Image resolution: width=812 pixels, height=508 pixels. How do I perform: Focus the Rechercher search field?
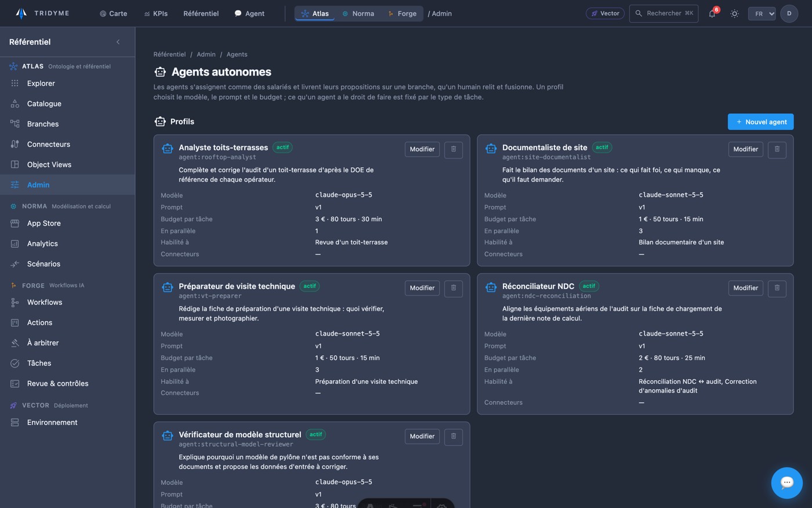[x=664, y=13]
